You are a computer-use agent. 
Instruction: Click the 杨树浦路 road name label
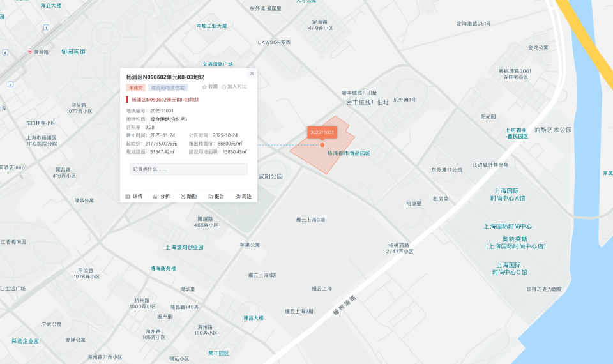tap(344, 305)
